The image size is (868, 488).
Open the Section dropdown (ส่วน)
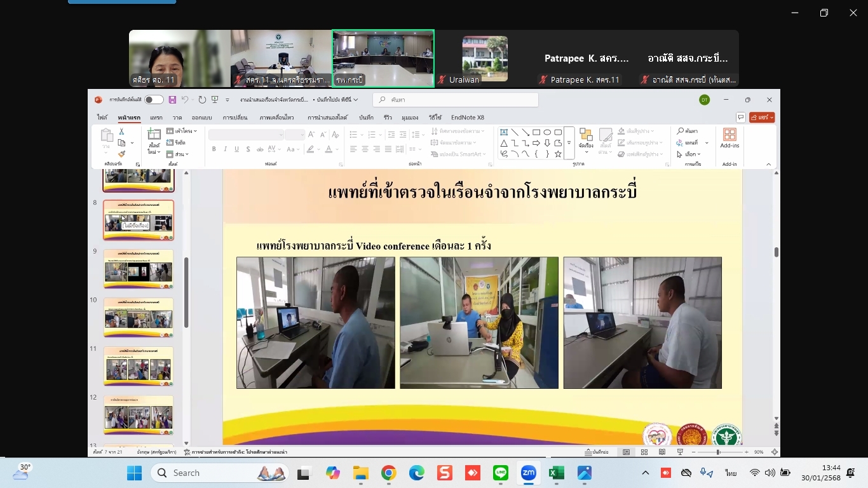click(x=178, y=154)
